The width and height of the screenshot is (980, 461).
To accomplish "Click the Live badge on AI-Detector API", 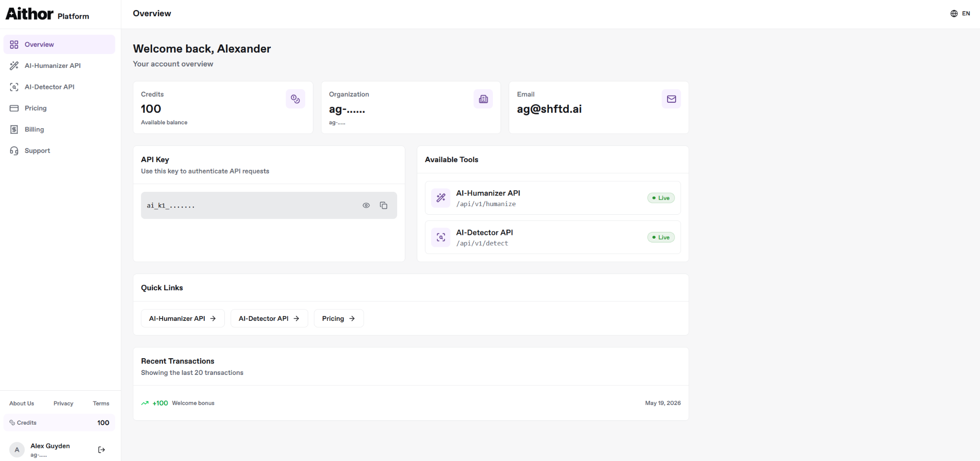I will [x=661, y=237].
